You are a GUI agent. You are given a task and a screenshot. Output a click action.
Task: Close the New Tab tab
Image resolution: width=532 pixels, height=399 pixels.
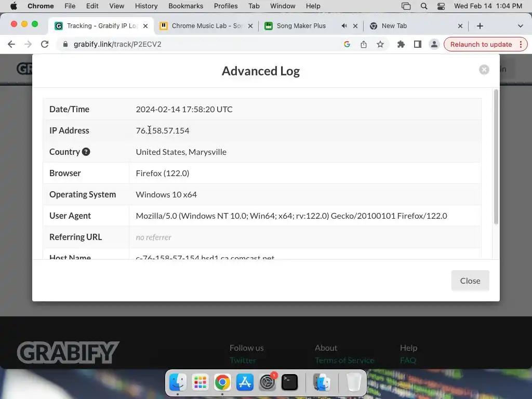[460, 26]
